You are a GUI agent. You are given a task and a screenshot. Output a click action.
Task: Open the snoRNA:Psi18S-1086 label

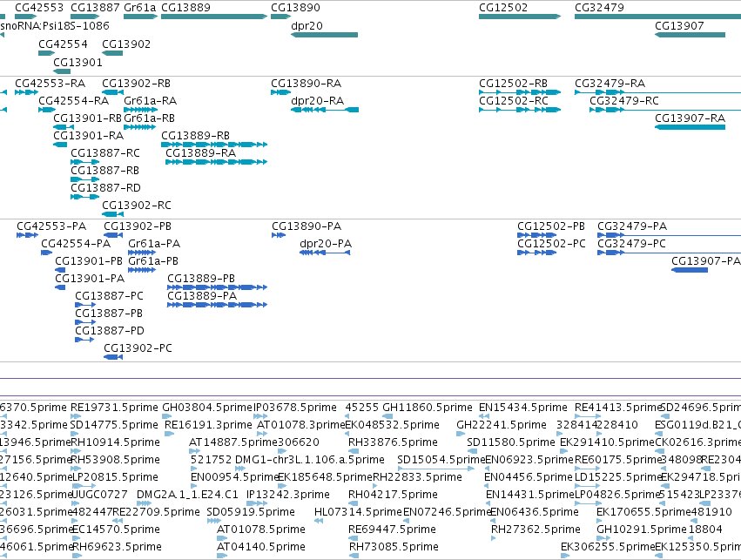tap(55, 26)
